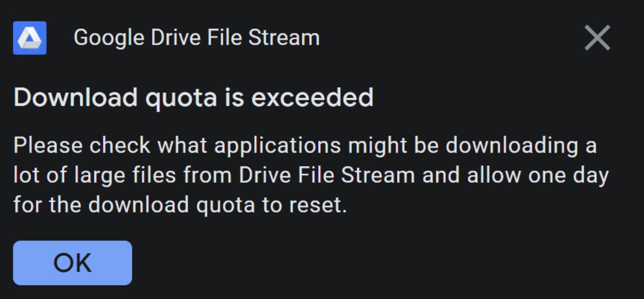Click the words "Drive File Stream" in the message body
The width and height of the screenshot is (644, 299).
[327, 175]
